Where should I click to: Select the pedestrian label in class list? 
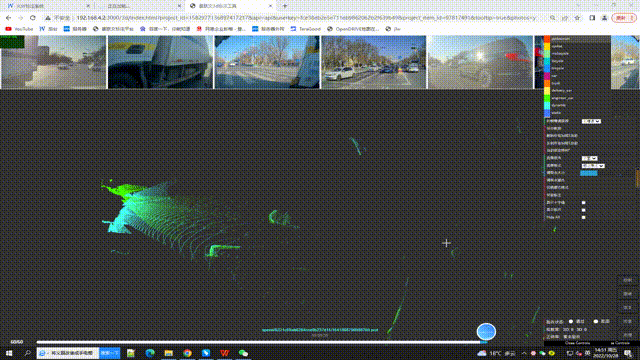tap(560, 39)
